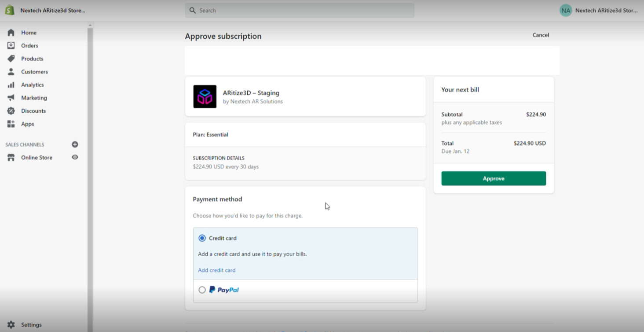Click the Customers person icon
Viewport: 644px width, 332px height.
pos(11,71)
